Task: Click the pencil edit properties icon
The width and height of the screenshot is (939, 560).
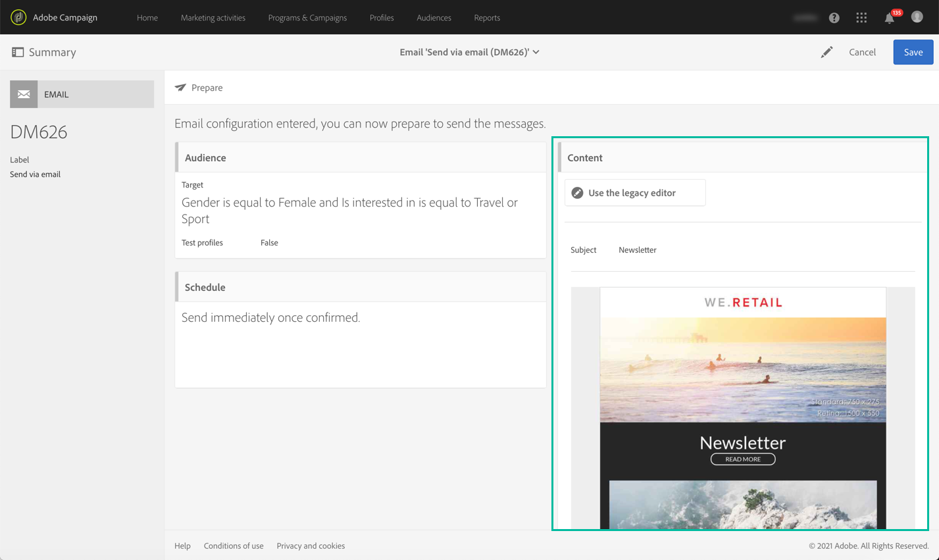Action: pos(827,52)
